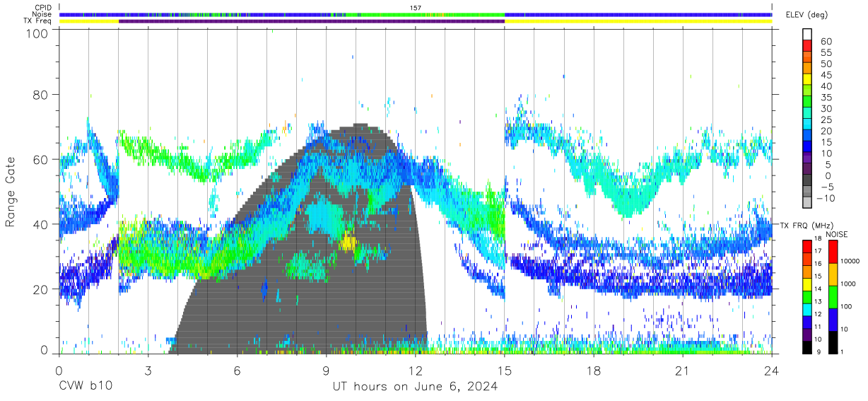Viewport: 868px width, 401px height.
Task: Click the 60 tick label on the ELEV colorbar
Action: (x=826, y=41)
